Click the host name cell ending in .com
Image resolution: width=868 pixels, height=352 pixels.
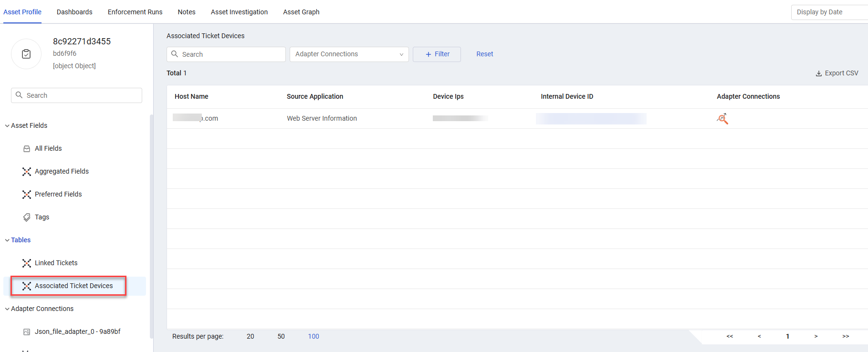[196, 118]
